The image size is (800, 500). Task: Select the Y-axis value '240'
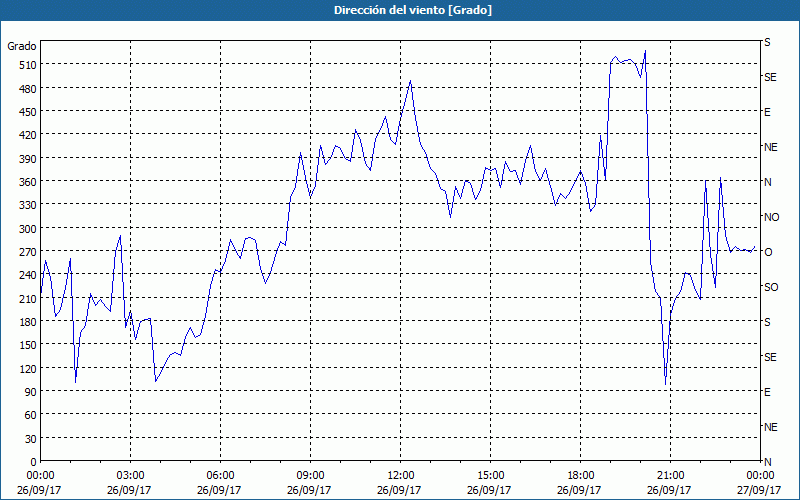click(28, 276)
